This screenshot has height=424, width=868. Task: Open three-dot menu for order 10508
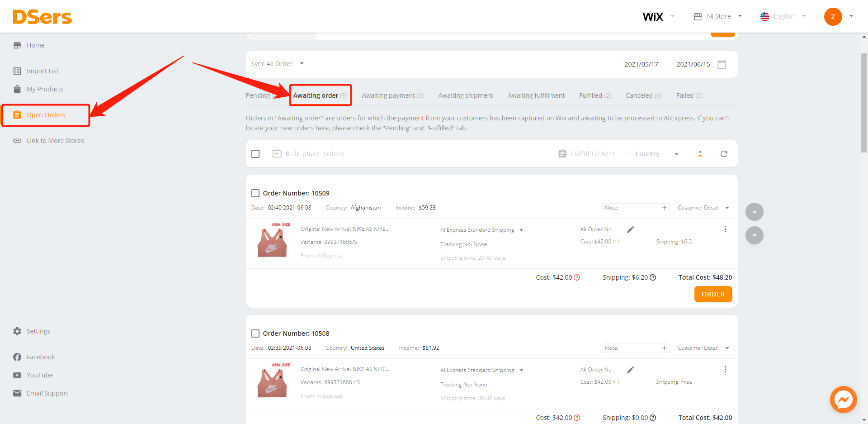point(725,369)
